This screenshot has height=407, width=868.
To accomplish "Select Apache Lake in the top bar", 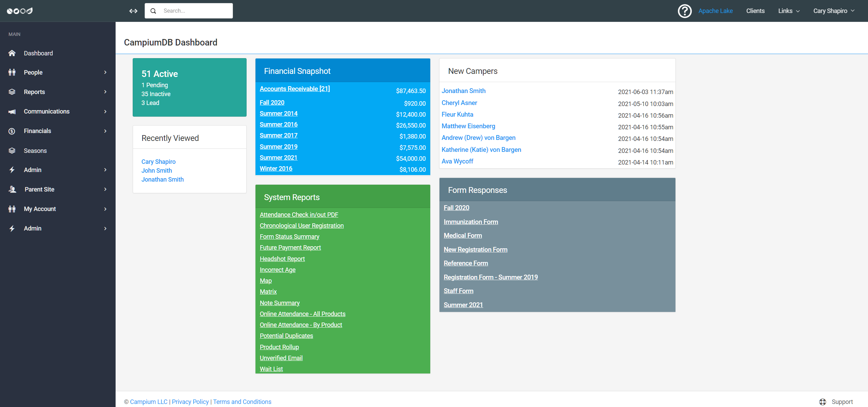I will coord(715,11).
